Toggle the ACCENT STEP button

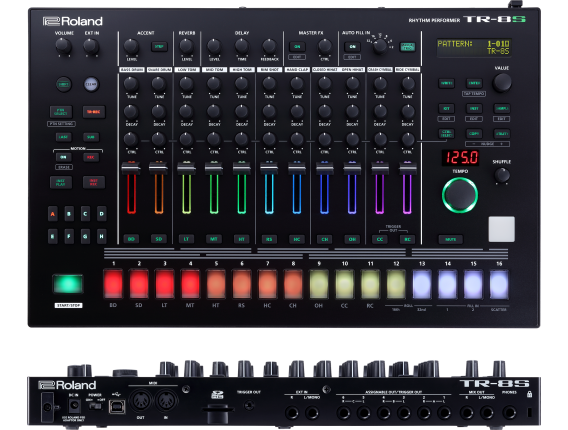pos(159,47)
